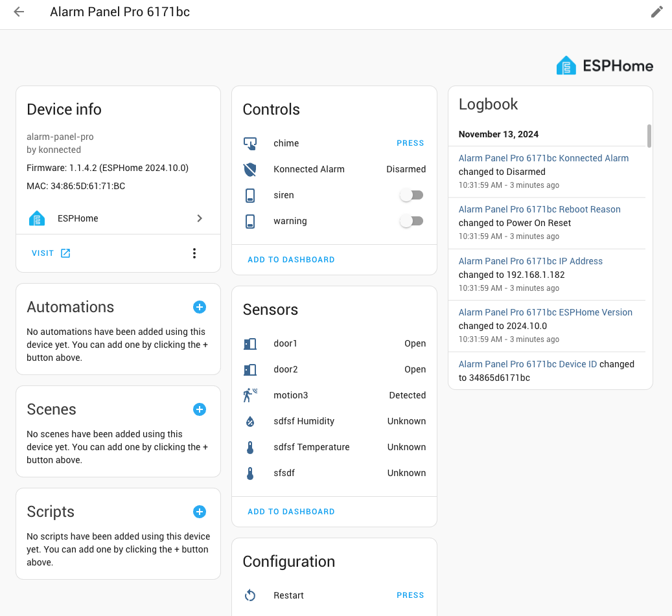Add a new script with plus icon
The image size is (672, 616).
click(200, 512)
